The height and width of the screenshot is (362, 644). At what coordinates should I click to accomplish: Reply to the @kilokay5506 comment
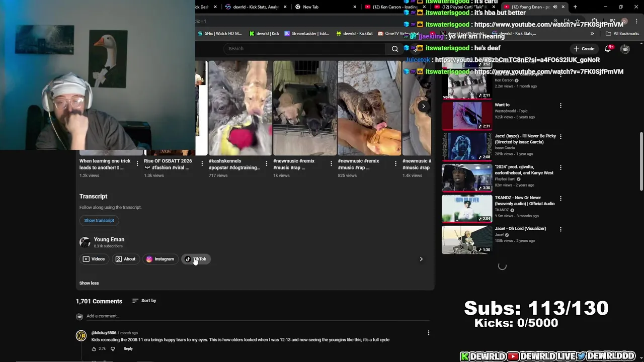coord(128,349)
